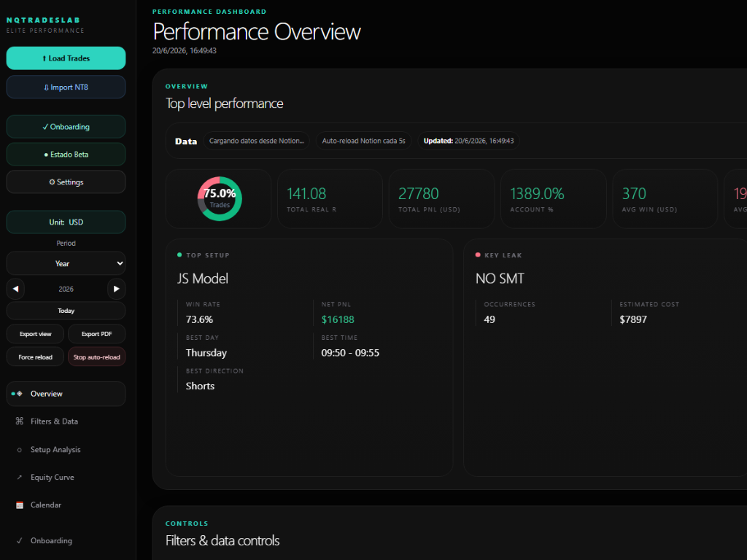The image size is (747, 560).
Task: Click the 370 Avg Win (USD) card
Action: pyautogui.click(x=665, y=198)
